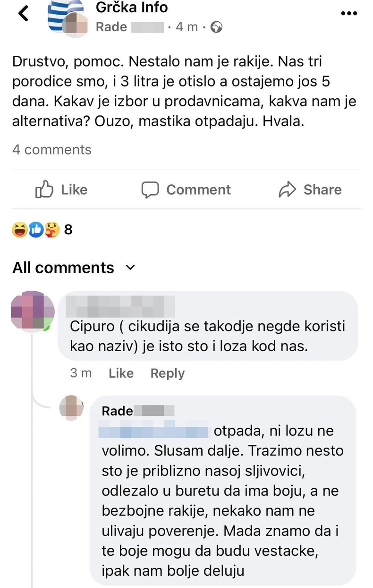This screenshot has width=373, height=588.
Task: Select the 3 m comment timestamp
Action: (81, 373)
